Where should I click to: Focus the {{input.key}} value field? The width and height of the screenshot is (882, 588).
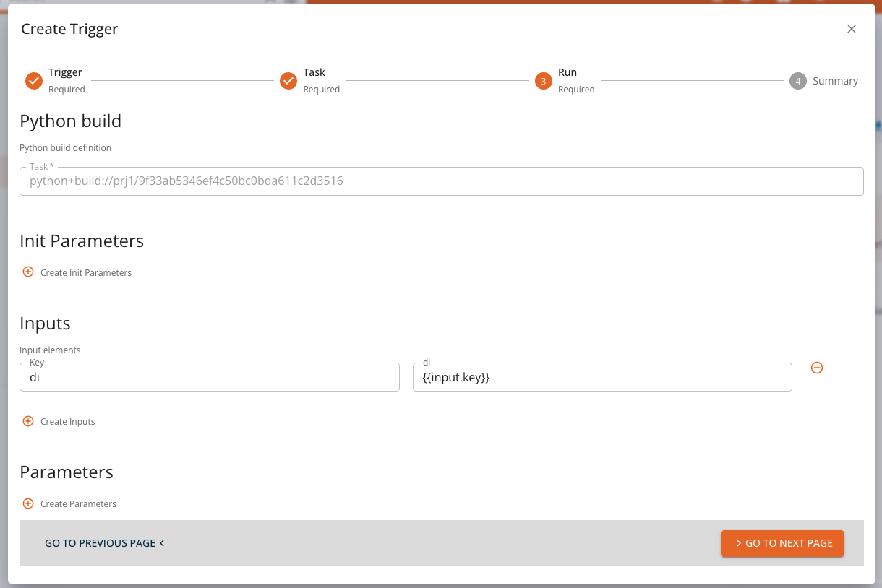click(602, 377)
